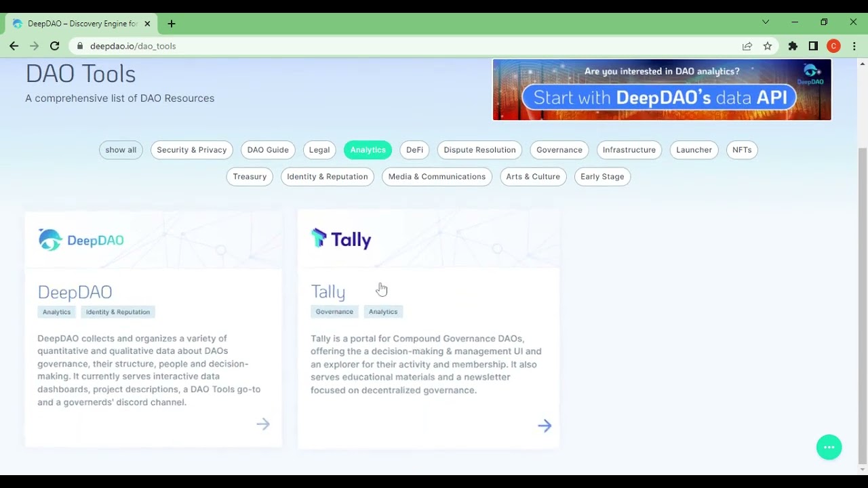The height and width of the screenshot is (488, 868).
Task: Click the Tally description paragraph
Action: pyautogui.click(x=426, y=364)
